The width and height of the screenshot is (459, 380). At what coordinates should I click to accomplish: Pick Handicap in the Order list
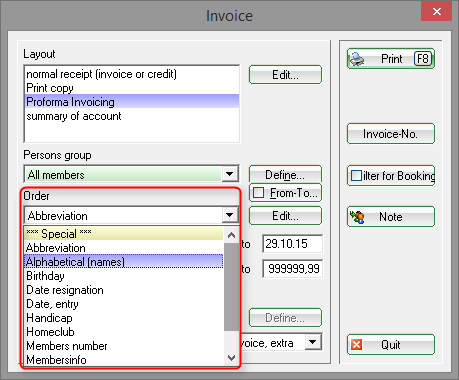point(124,318)
